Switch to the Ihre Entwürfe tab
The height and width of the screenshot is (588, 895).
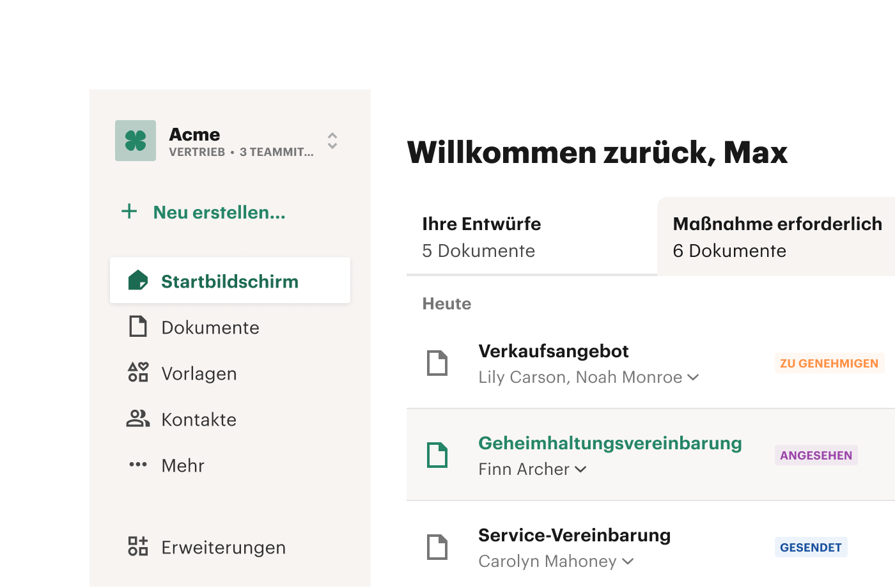tap(532, 237)
